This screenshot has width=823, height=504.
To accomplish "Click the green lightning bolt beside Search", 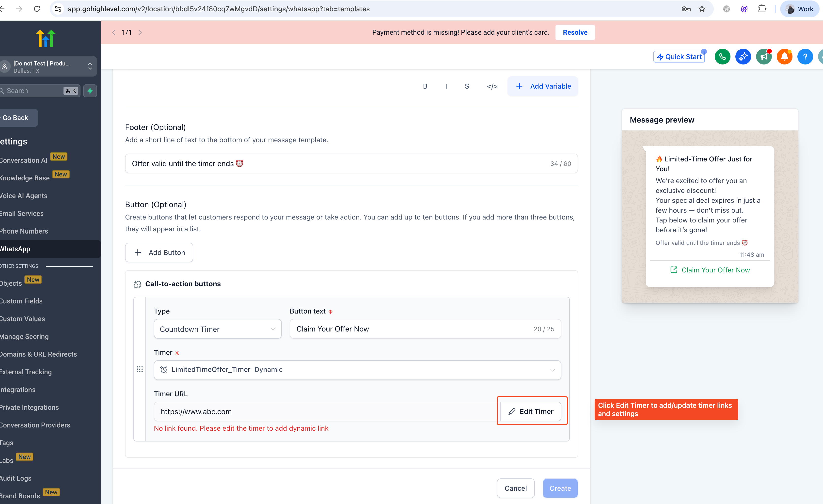I will (x=90, y=91).
